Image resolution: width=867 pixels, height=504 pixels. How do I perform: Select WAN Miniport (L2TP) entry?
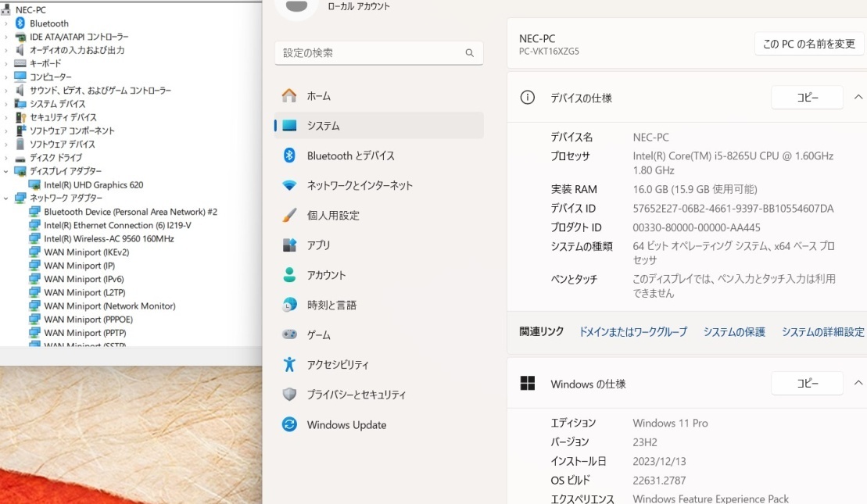(x=84, y=292)
